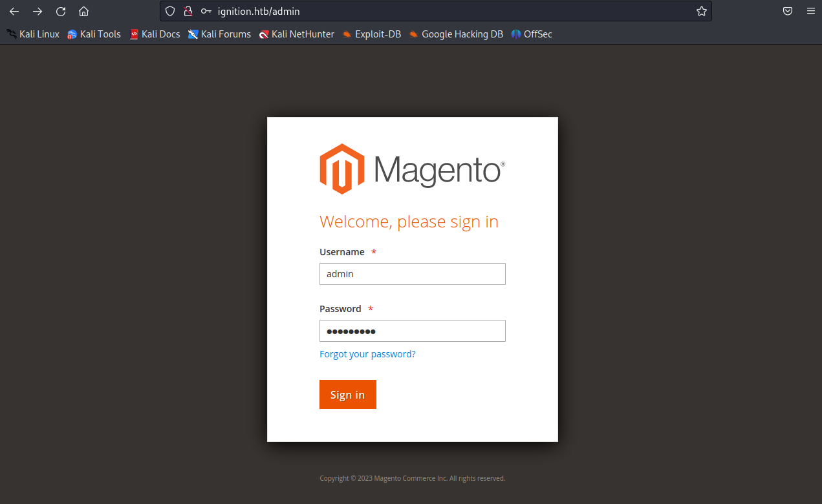Click the Password input field
The image size is (822, 504).
click(412, 331)
